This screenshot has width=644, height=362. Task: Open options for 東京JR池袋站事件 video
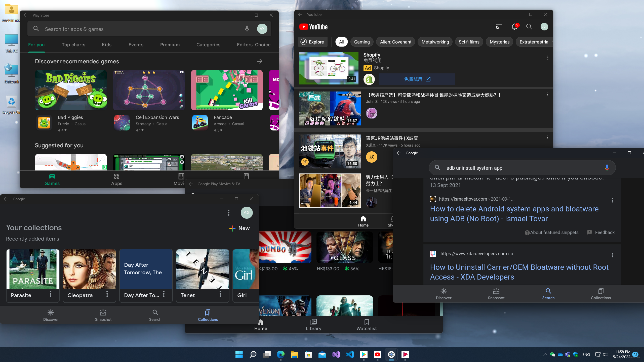548,138
